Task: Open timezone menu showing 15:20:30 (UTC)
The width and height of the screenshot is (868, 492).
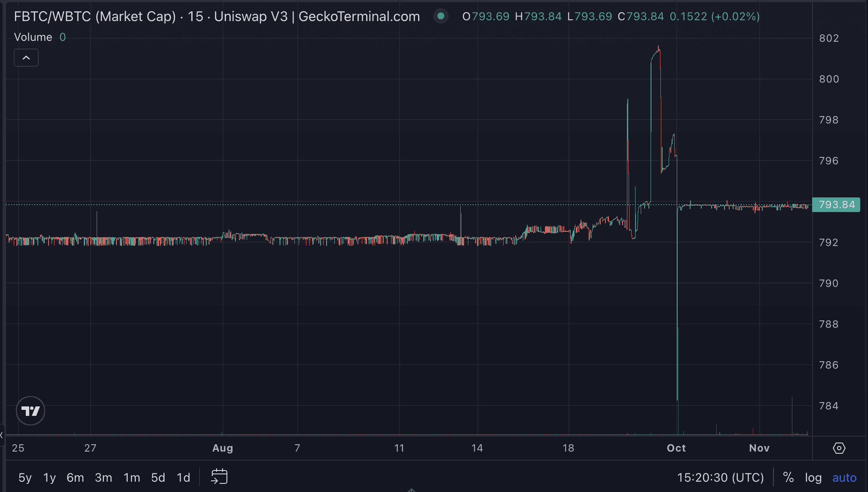Action: click(x=720, y=477)
